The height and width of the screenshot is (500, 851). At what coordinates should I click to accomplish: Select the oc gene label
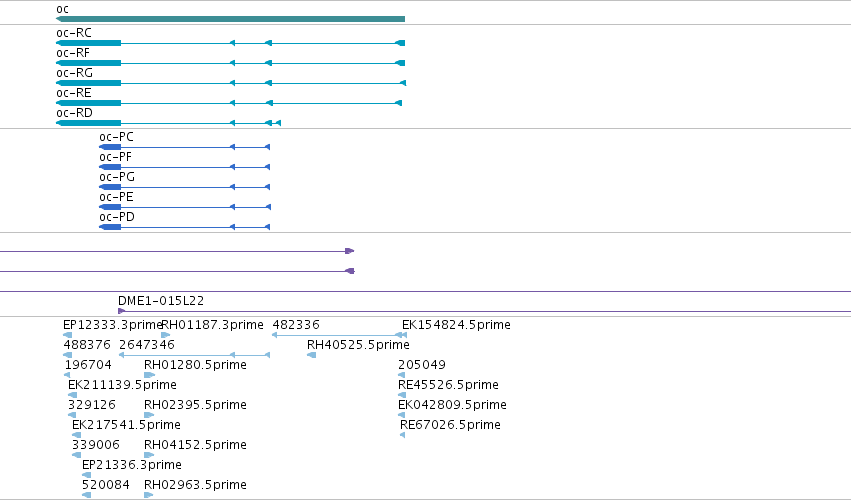tap(62, 9)
